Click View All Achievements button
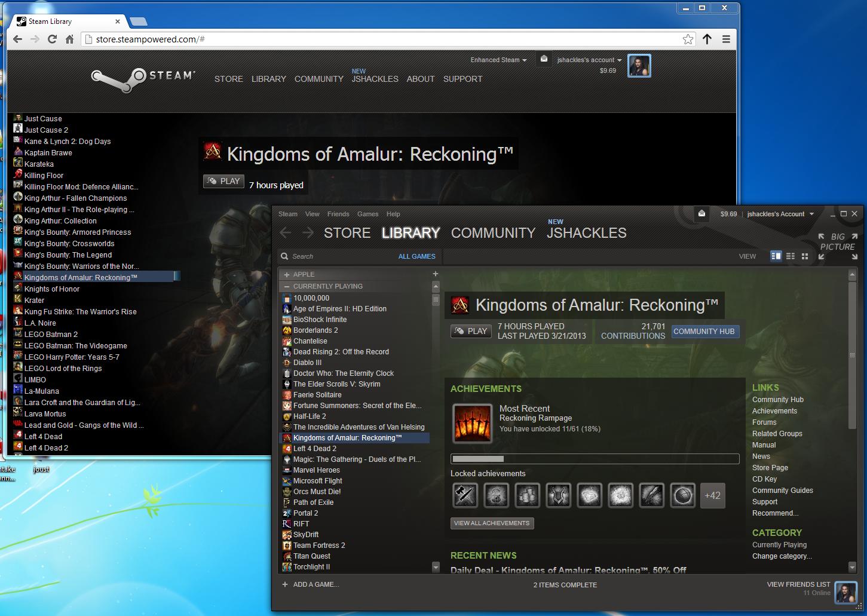This screenshot has height=616, width=867. pyautogui.click(x=492, y=523)
